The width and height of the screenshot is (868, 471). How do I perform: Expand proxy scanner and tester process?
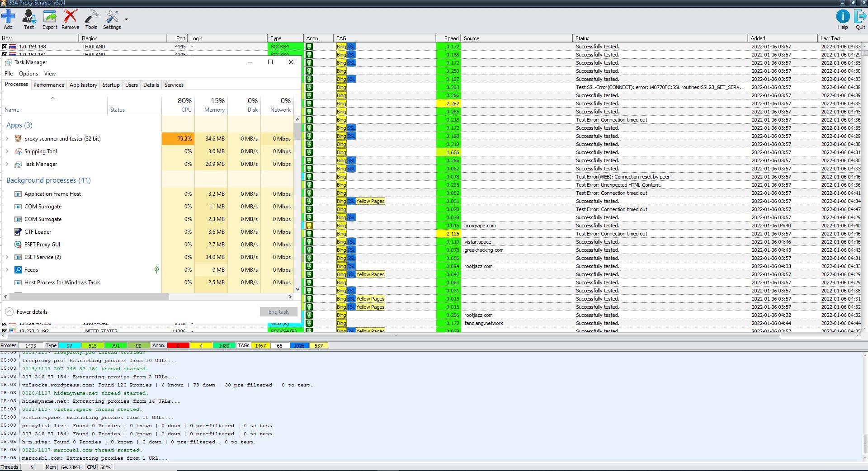click(x=7, y=139)
